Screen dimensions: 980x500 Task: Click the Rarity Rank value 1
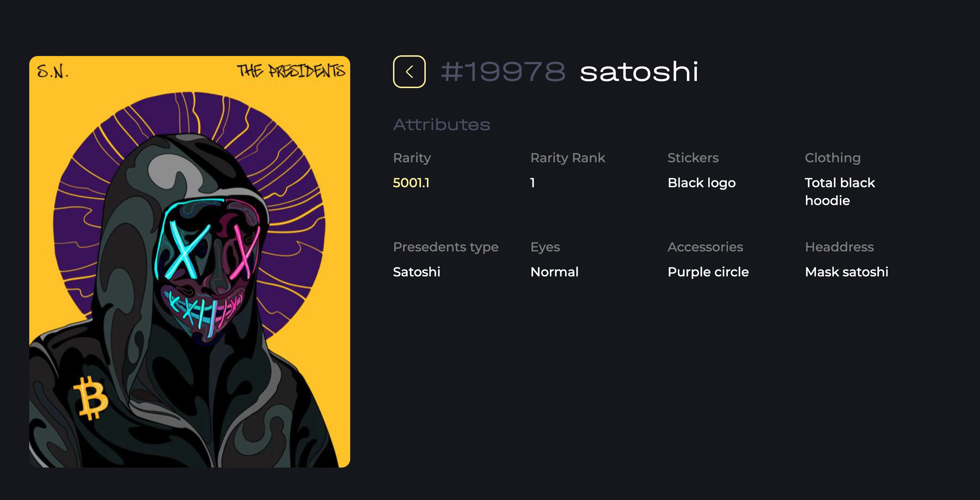point(532,183)
